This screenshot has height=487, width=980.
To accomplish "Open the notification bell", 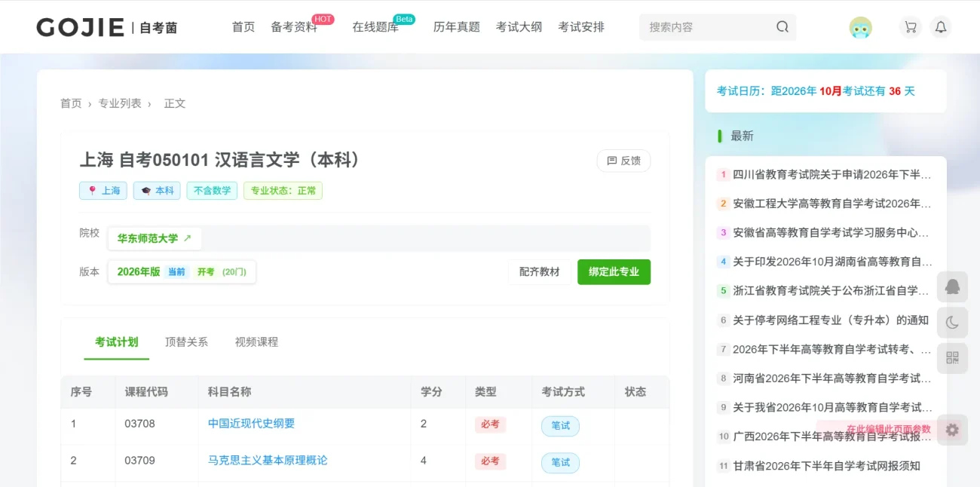I will click(x=941, y=27).
